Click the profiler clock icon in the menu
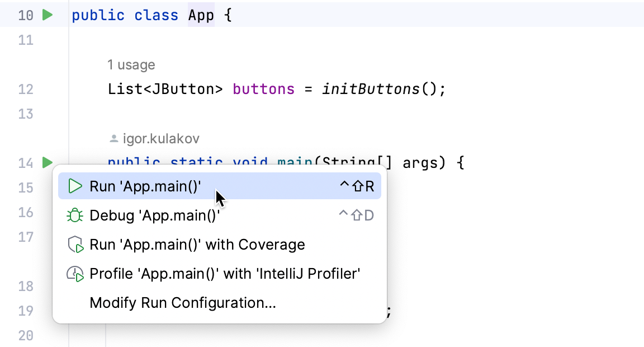 [x=75, y=274]
